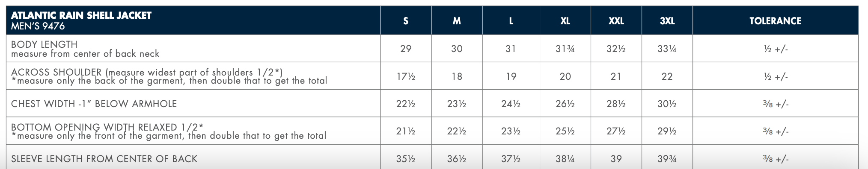868x169 pixels.
Task: Select the XXL size column header
Action: click(x=616, y=21)
